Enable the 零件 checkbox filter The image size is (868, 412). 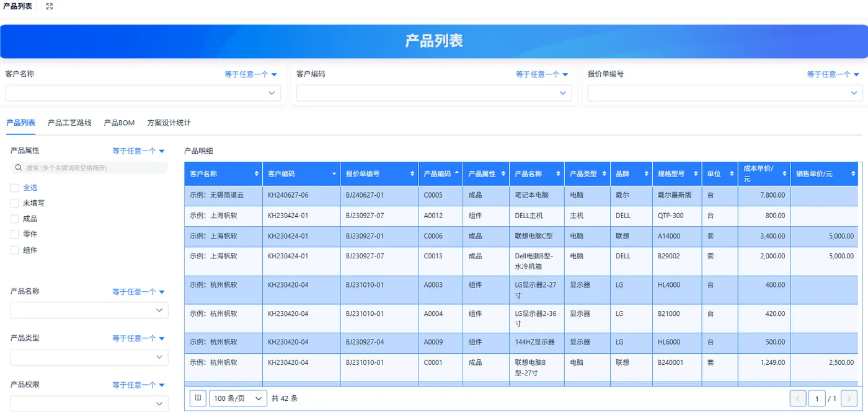[x=14, y=234]
